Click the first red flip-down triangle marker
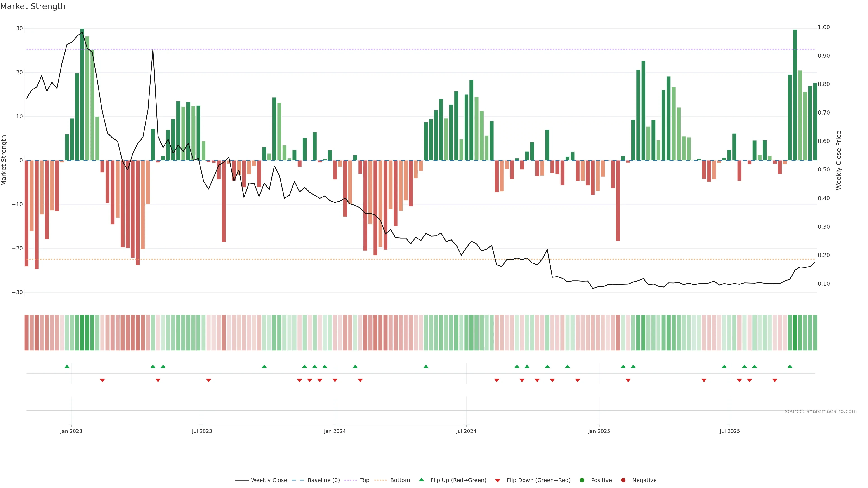Image resolution: width=868 pixels, height=488 pixels. (x=102, y=380)
